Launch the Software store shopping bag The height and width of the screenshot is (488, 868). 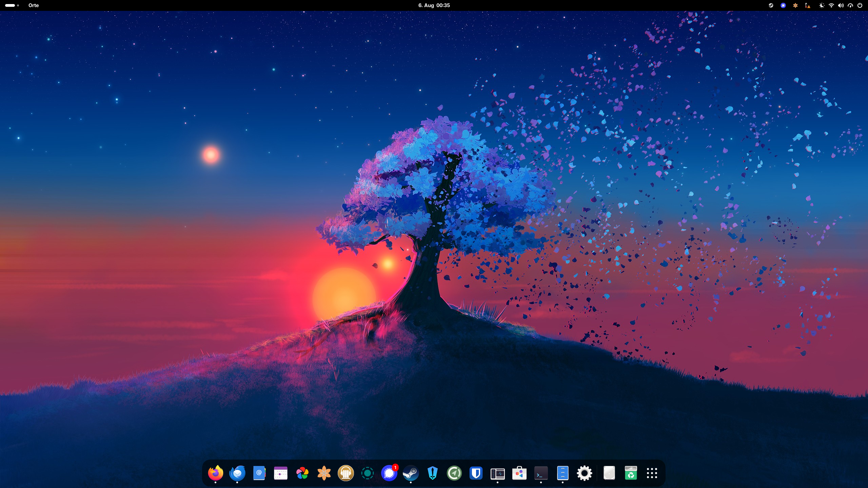point(519,473)
